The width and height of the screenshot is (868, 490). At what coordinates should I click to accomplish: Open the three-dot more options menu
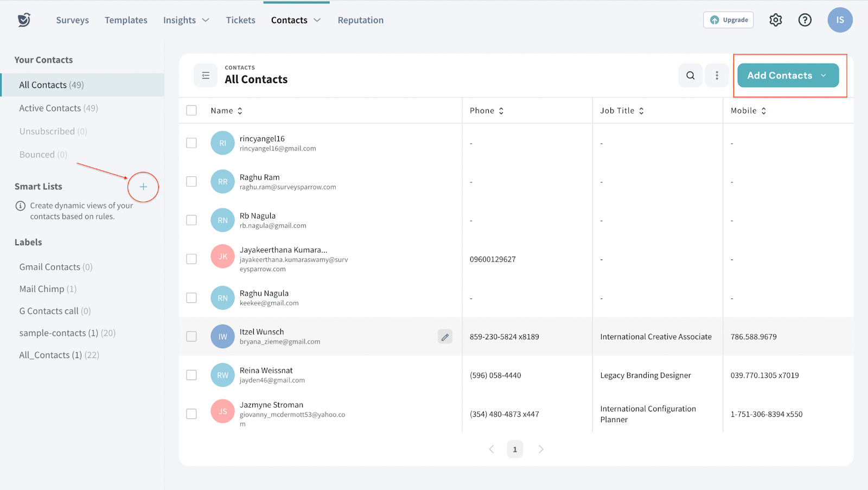tap(717, 75)
